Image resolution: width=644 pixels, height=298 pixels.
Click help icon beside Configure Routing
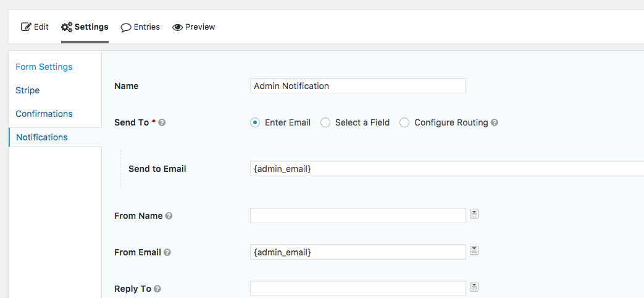(x=495, y=123)
